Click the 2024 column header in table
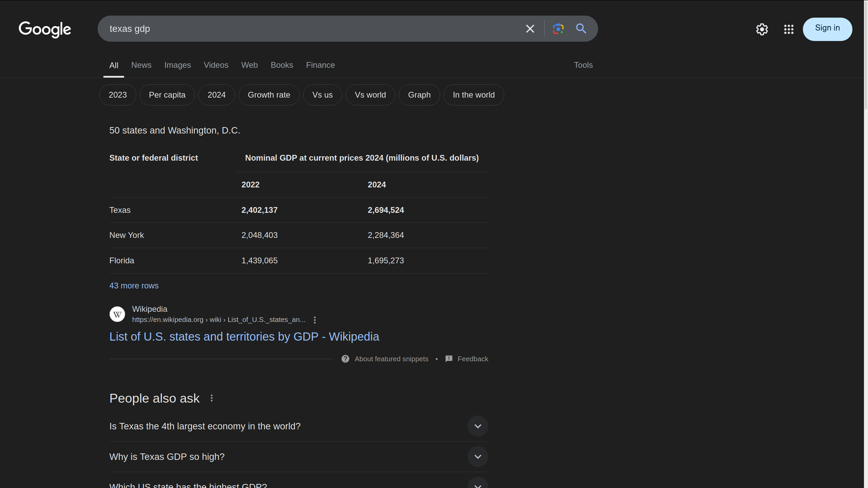The height and width of the screenshot is (488, 868). [377, 185]
